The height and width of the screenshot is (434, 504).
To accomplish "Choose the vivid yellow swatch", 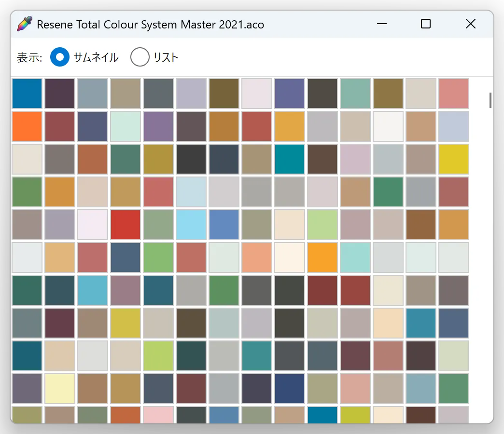I will (454, 159).
